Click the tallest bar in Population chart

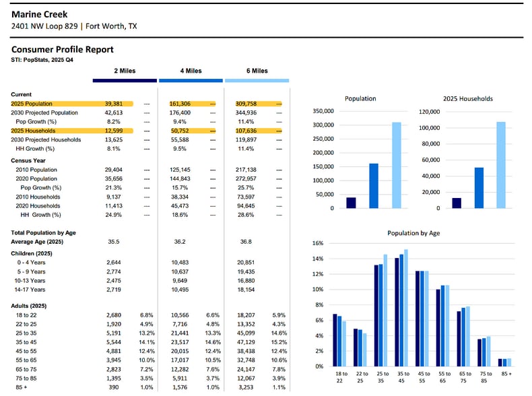coord(396,165)
